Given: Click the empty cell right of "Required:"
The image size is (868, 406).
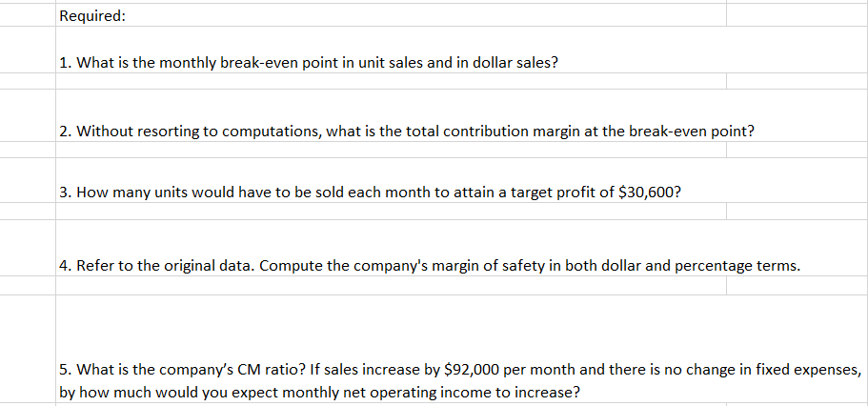Looking at the screenshot, I should (796, 16).
